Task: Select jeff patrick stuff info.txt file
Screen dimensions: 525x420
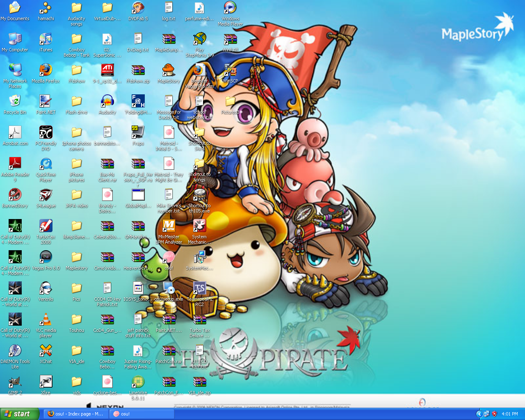Action: pos(138,320)
